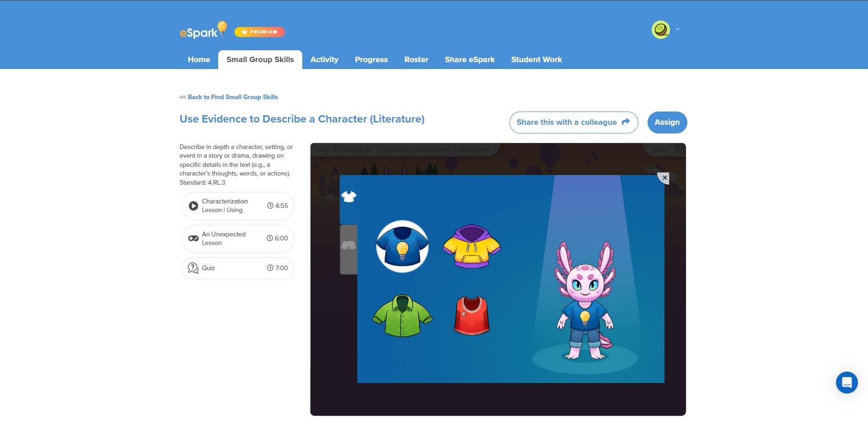Open the Quiz activity
Image resolution: width=868 pixels, height=431 pixels.
pos(238,268)
